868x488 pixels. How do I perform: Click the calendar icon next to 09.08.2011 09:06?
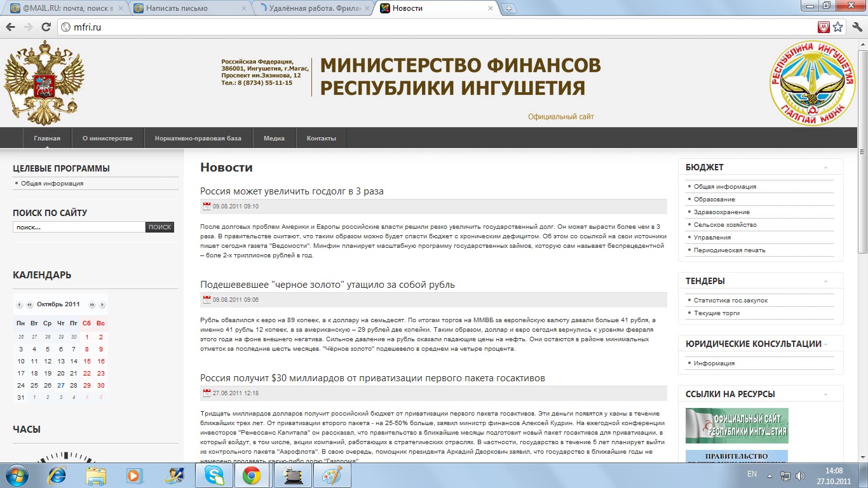point(207,300)
